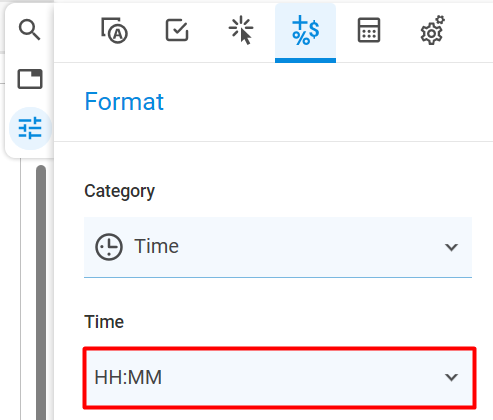Switch to the text appearance tab icon

[114, 31]
